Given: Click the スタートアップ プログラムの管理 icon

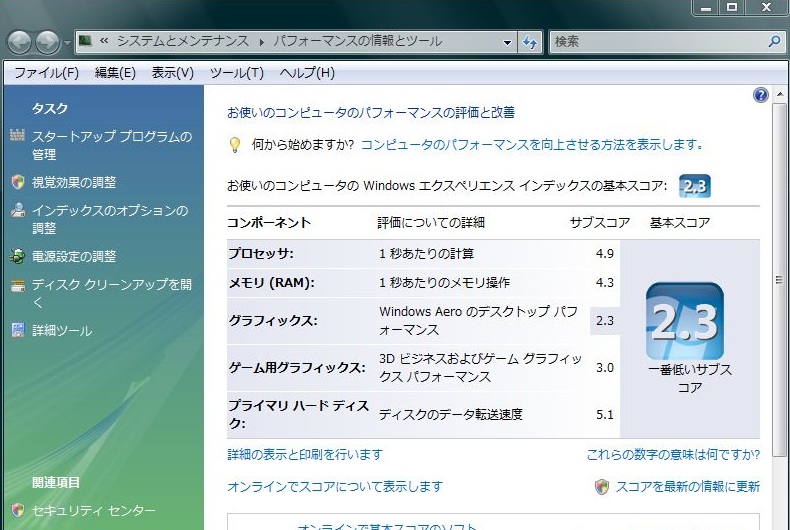Looking at the screenshot, I should pos(18,136).
